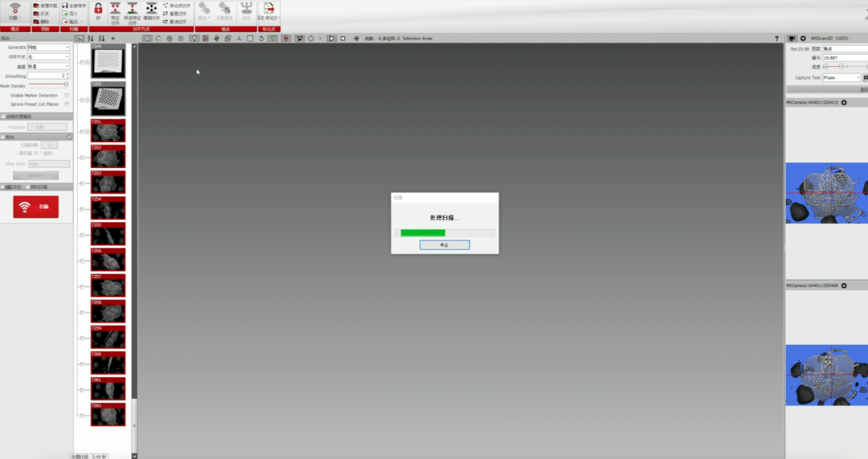Image resolution: width=868 pixels, height=459 pixels.
Task: Adjust the slider under the 16.667 field in camera panel
Action: tap(845, 67)
